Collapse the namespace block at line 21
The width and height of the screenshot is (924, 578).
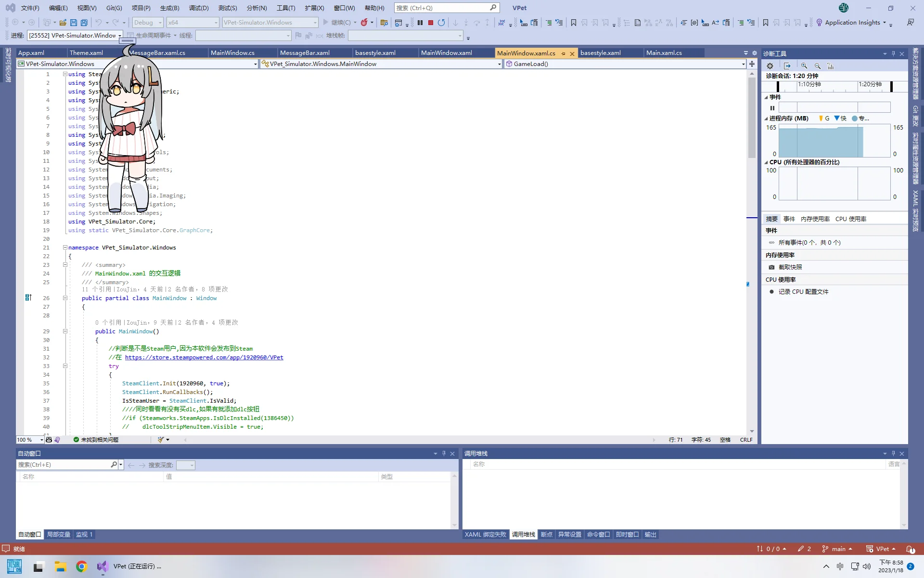click(x=65, y=248)
